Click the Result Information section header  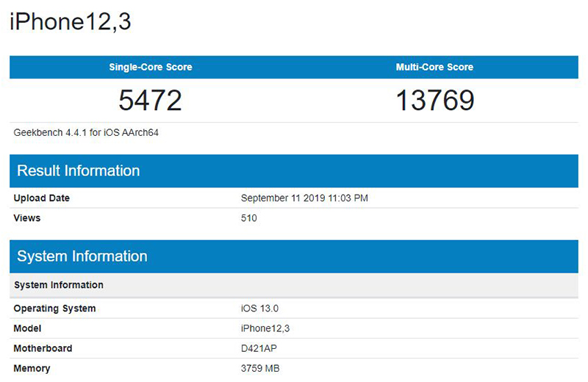pos(78,171)
